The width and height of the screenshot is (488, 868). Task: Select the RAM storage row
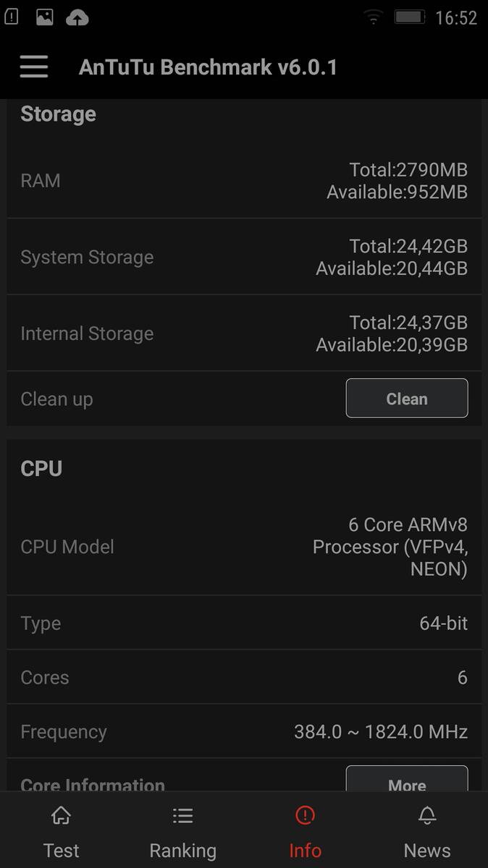[x=244, y=181]
